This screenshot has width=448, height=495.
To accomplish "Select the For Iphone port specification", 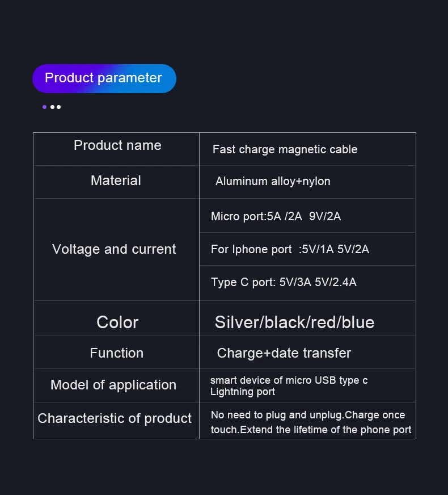I will pos(290,249).
